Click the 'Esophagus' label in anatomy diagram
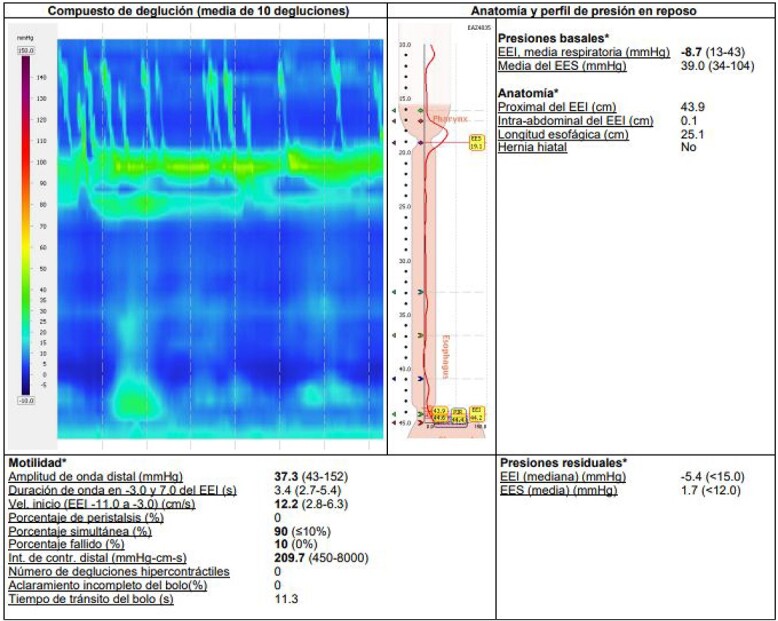Screen dimensions: 778x621 click(445, 357)
